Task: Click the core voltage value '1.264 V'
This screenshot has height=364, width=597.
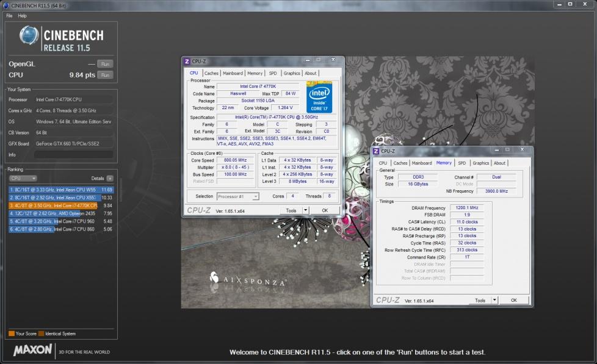Action: coord(285,108)
